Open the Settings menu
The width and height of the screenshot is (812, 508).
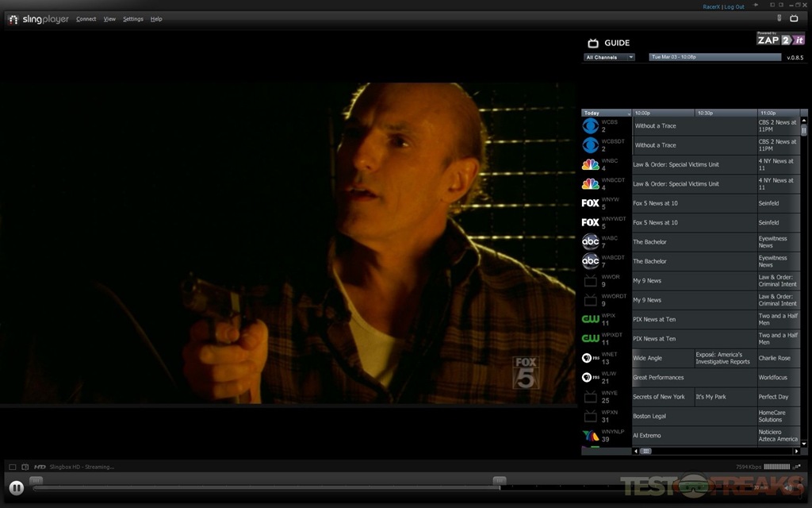click(x=133, y=19)
